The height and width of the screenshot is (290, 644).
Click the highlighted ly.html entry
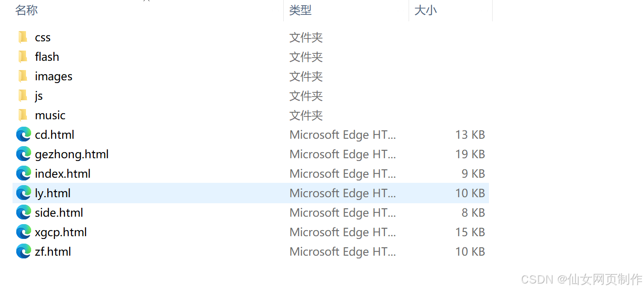pos(52,193)
